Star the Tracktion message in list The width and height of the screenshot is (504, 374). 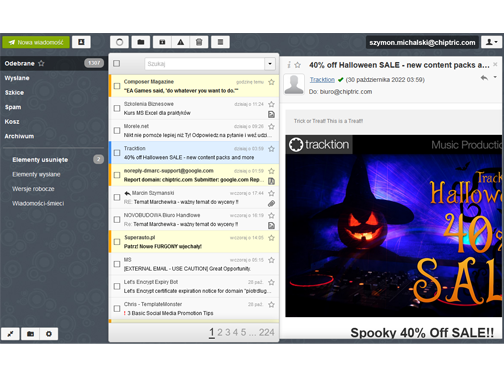(272, 149)
